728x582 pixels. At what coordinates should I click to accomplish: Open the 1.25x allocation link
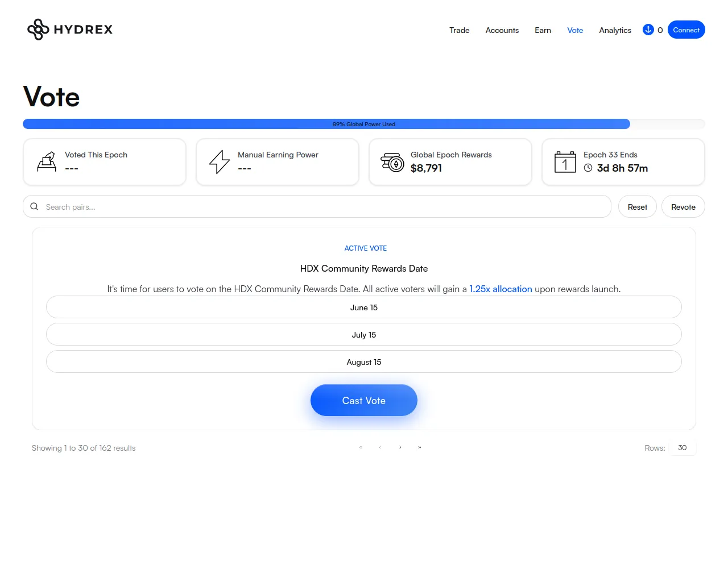[x=500, y=289]
